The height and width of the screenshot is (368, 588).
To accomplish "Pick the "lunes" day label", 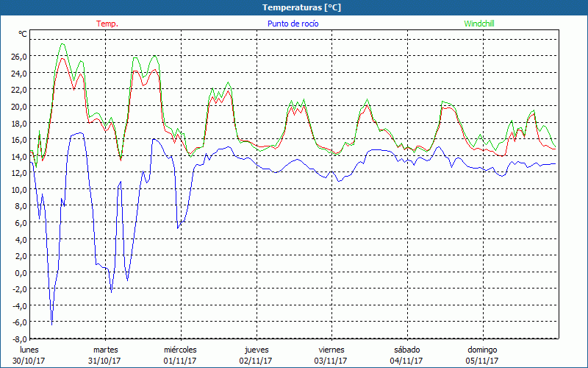I will tap(29, 350).
